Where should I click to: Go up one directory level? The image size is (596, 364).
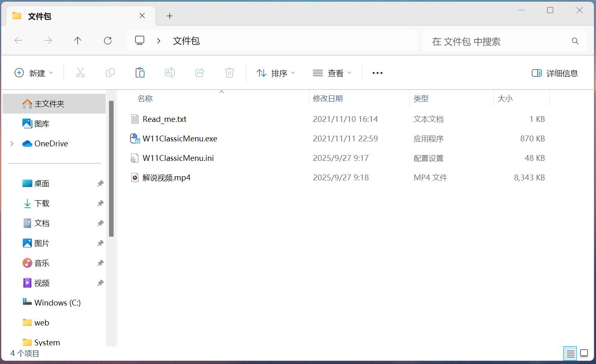click(x=78, y=41)
